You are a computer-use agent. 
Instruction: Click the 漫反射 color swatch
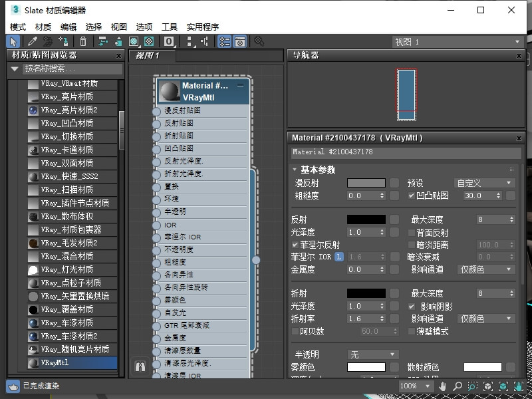tap(366, 183)
